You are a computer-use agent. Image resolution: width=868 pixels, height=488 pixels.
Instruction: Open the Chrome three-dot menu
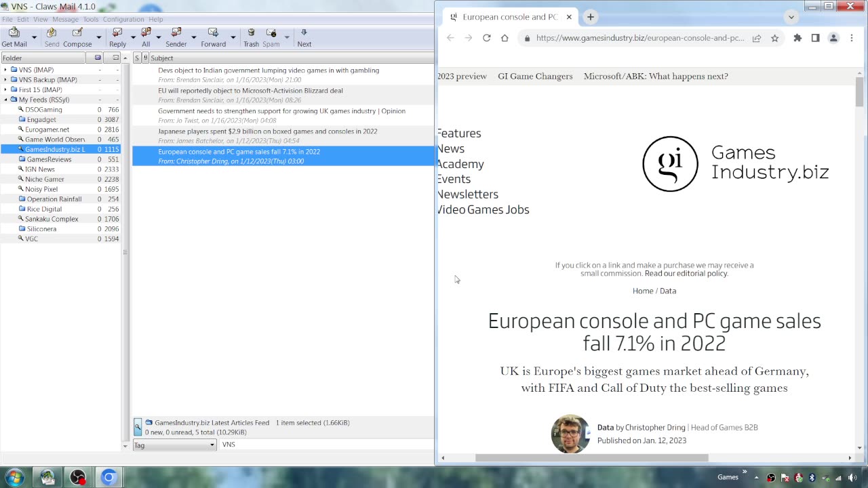pyautogui.click(x=852, y=38)
